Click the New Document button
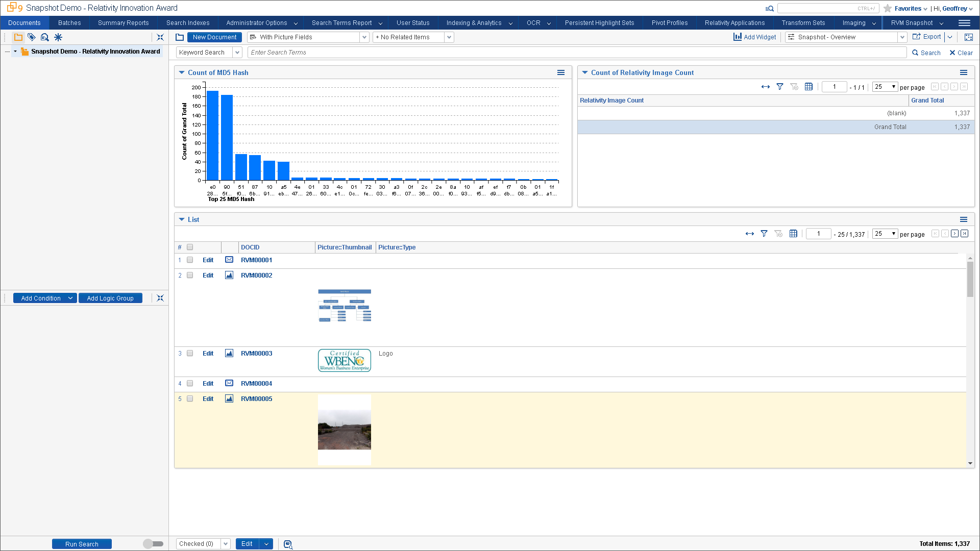The width and height of the screenshot is (980, 551). click(214, 37)
